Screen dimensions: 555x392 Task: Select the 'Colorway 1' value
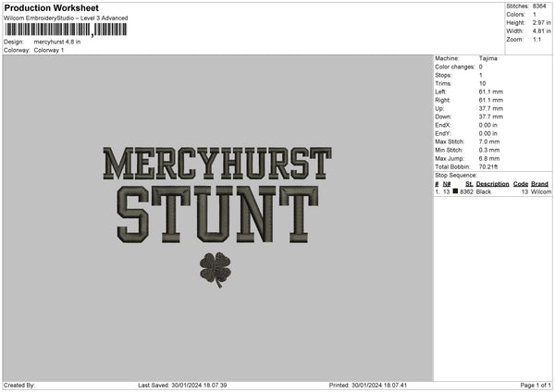(49, 50)
